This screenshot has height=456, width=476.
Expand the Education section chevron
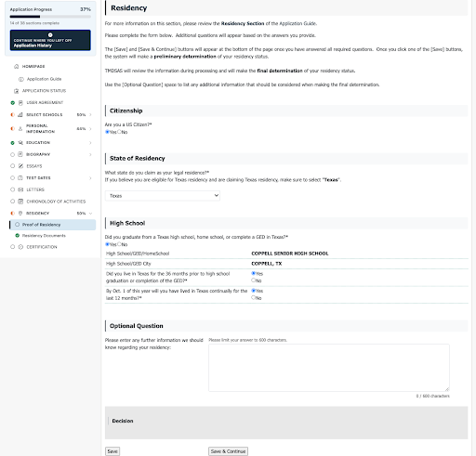coord(90,143)
